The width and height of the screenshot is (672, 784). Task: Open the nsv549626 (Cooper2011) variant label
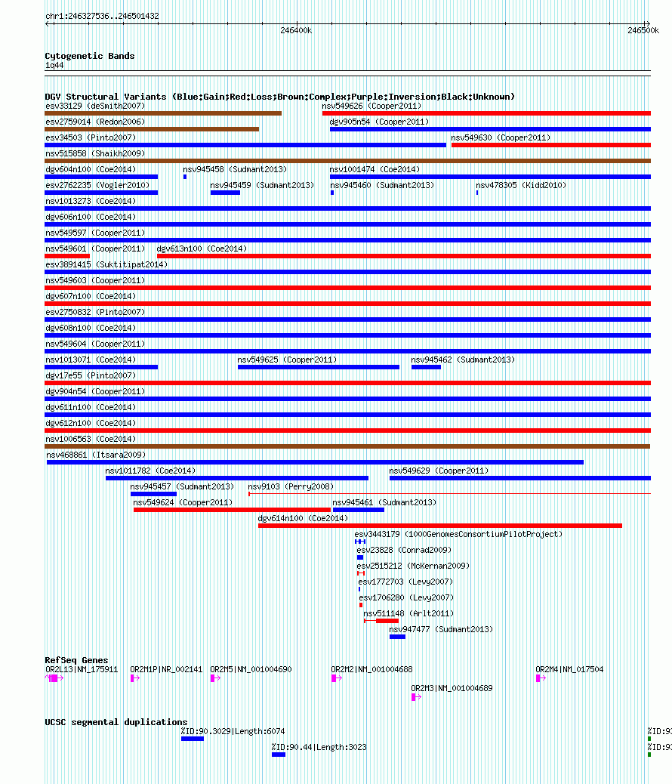[371, 106]
